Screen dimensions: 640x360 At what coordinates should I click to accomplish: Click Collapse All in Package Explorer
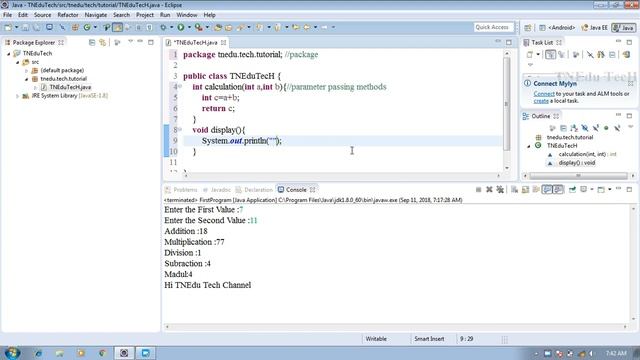tap(92, 42)
